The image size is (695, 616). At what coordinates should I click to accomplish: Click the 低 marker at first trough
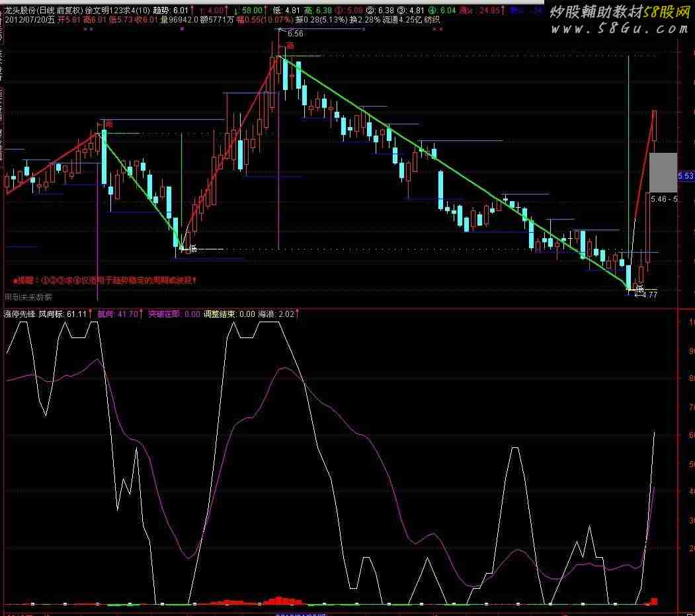193,249
